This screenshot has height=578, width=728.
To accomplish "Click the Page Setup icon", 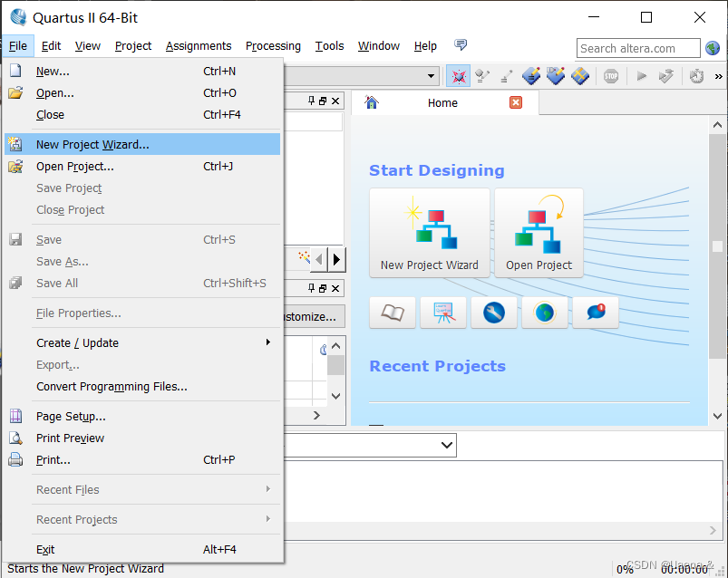I will [15, 416].
